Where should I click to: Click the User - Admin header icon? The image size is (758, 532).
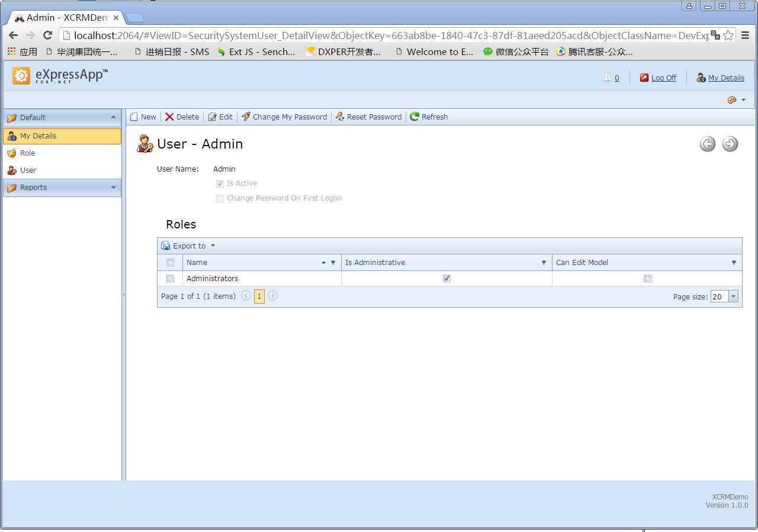(145, 144)
